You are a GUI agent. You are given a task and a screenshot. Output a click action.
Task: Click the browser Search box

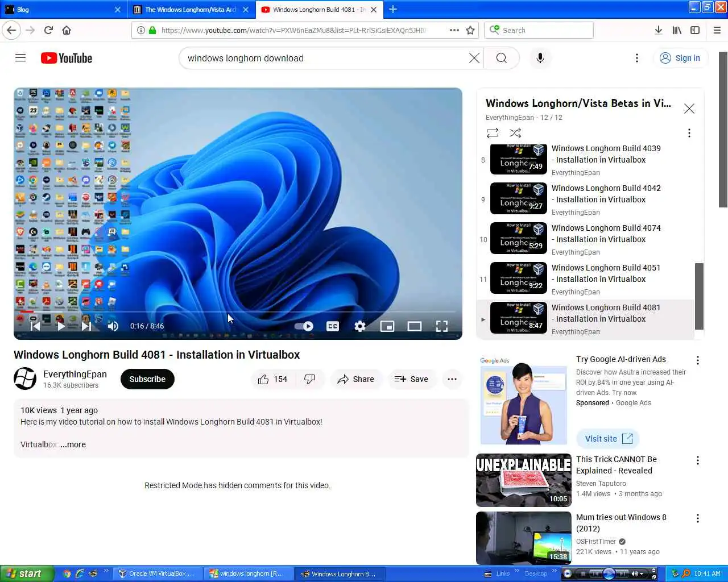[x=539, y=30]
